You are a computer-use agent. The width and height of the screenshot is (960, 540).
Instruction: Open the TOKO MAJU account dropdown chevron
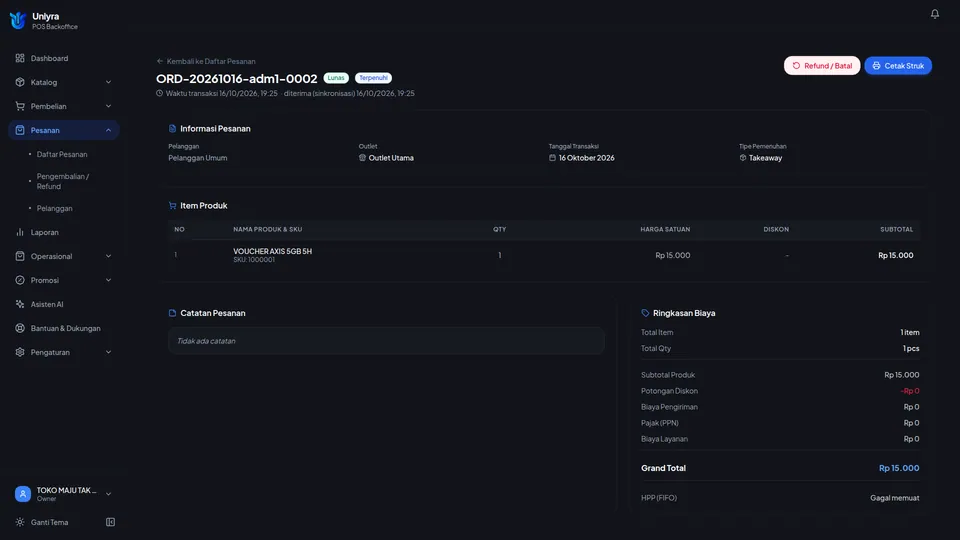click(x=108, y=493)
